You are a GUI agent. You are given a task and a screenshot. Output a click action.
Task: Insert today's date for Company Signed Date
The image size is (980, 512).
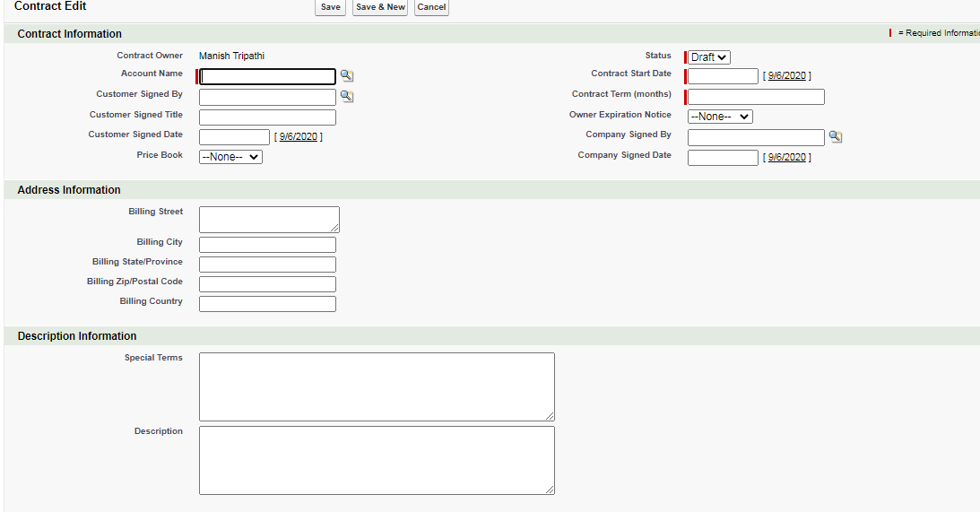click(x=786, y=158)
